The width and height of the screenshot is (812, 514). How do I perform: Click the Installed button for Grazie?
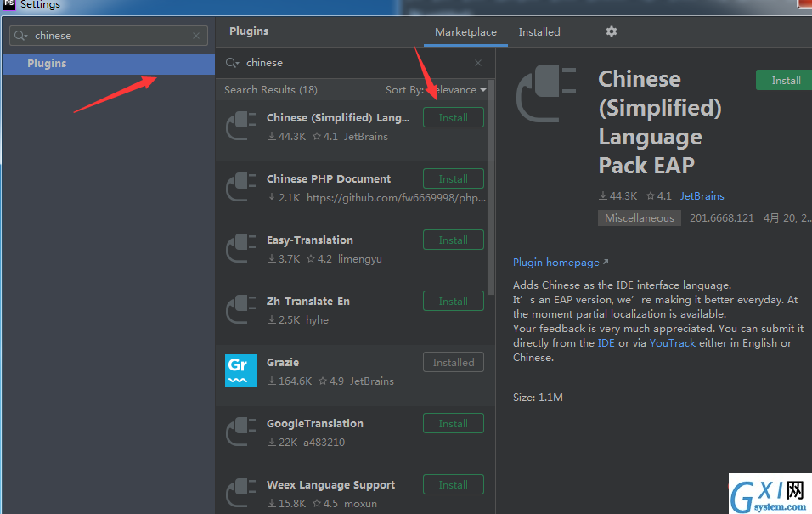(453, 362)
